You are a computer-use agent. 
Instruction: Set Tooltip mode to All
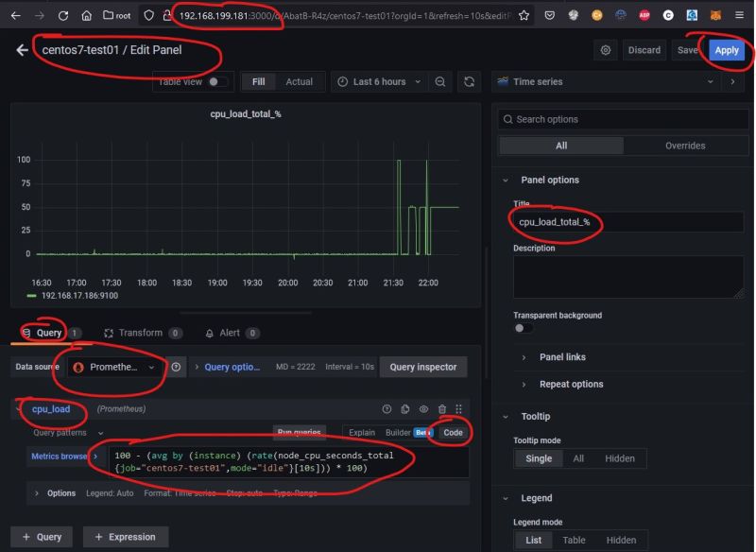pyautogui.click(x=578, y=458)
